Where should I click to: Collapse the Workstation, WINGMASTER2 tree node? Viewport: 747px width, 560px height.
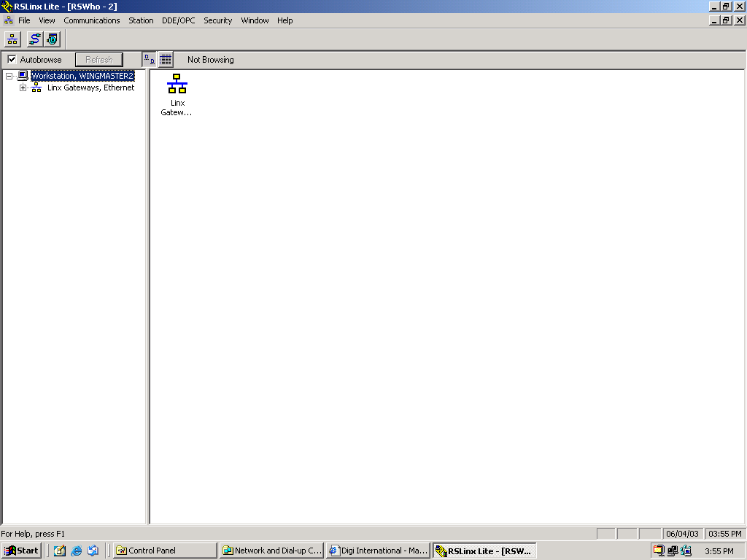coord(9,76)
